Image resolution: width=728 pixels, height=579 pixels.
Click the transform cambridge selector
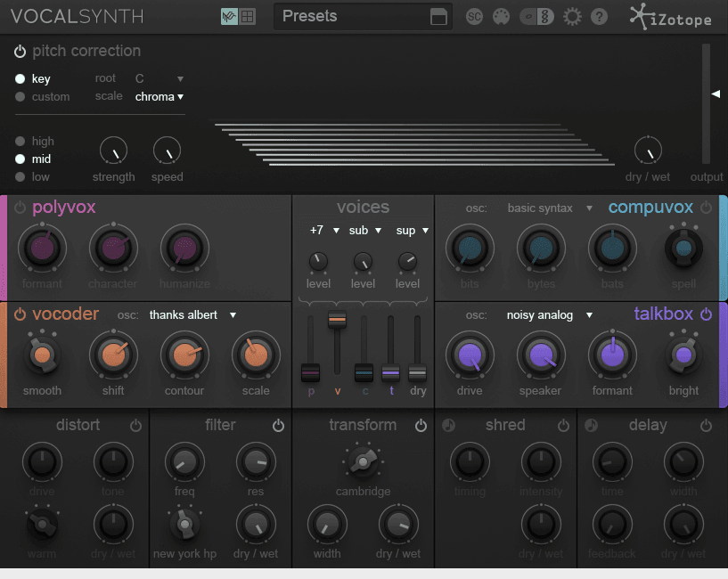pos(363,461)
